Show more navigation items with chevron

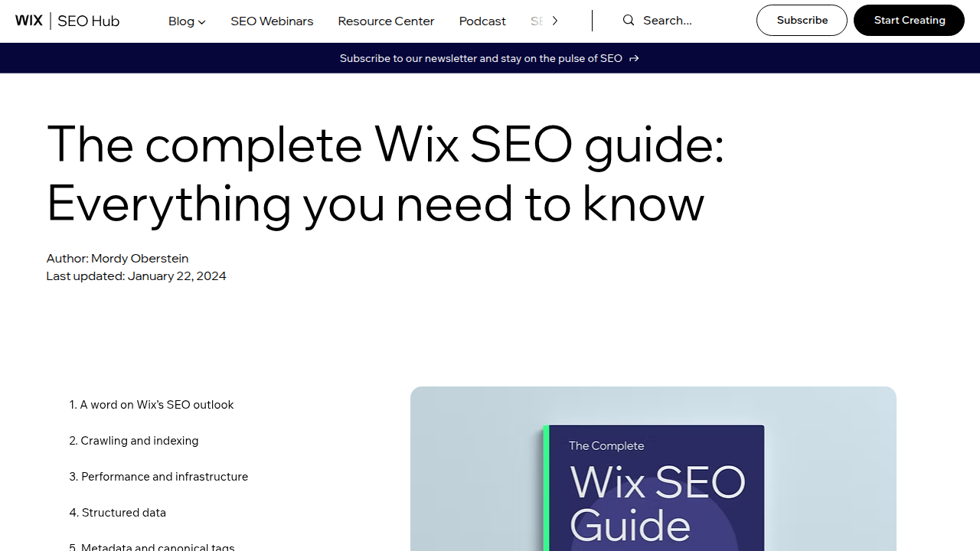click(555, 21)
